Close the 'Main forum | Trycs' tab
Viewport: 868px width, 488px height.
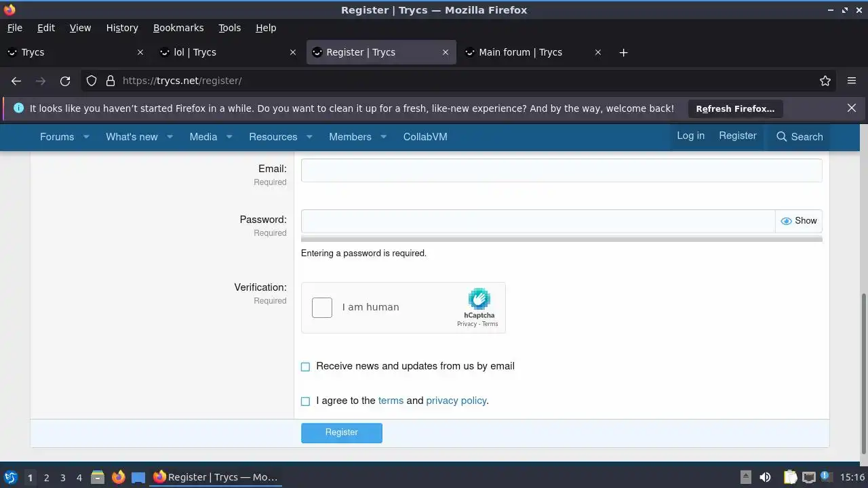(x=598, y=52)
